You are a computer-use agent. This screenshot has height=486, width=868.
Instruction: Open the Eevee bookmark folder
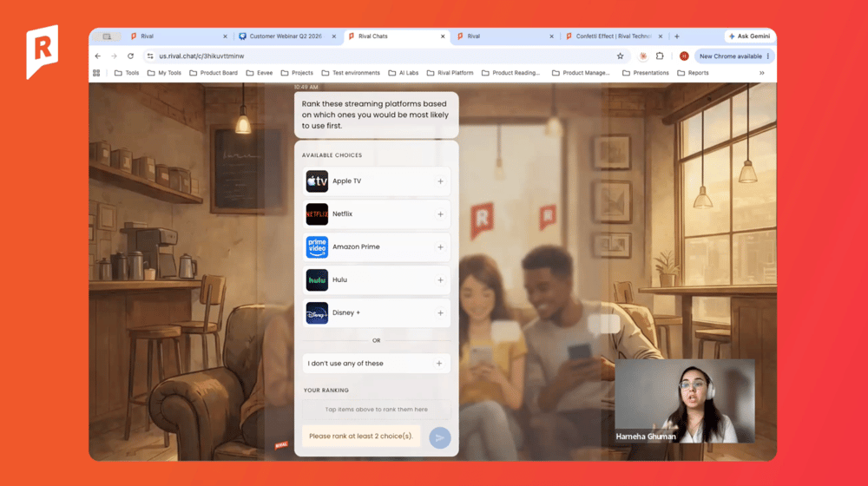tap(260, 73)
